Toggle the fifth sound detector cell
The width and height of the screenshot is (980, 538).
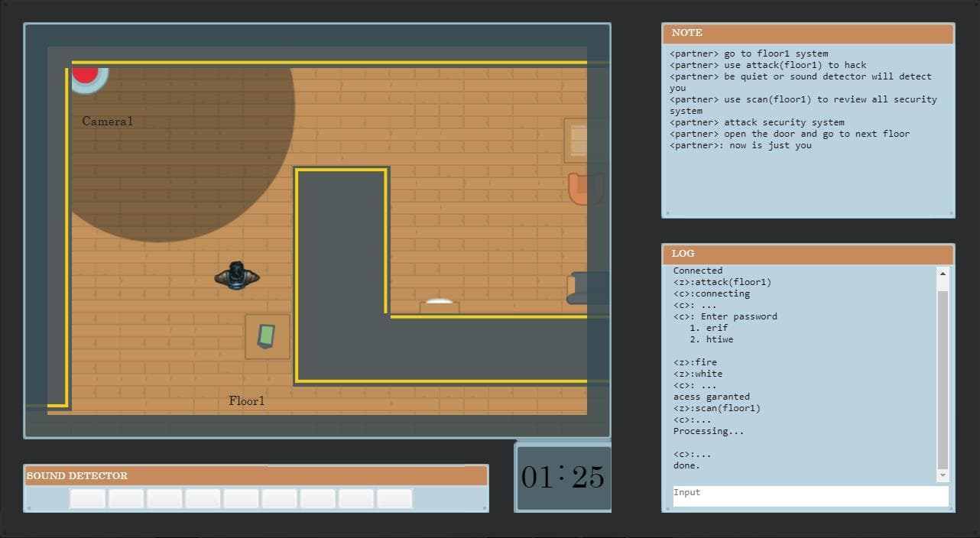242,499
